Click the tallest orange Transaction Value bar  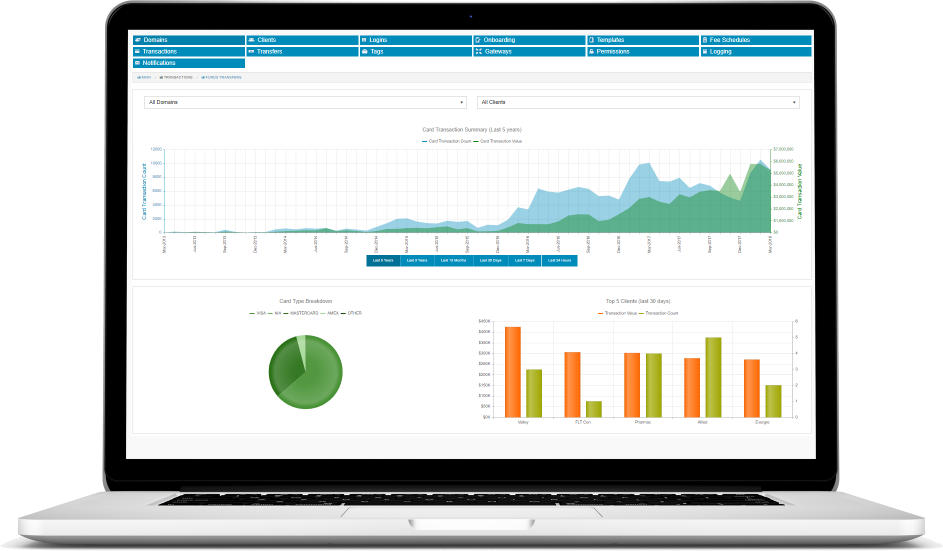(513, 371)
